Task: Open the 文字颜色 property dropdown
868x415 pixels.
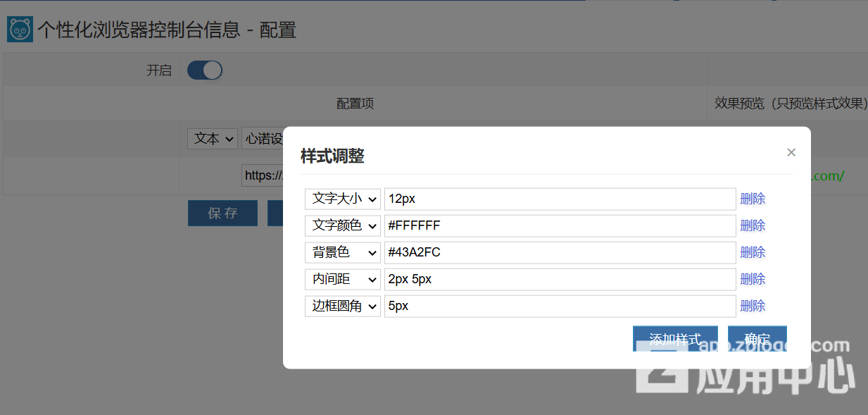Action: click(343, 225)
